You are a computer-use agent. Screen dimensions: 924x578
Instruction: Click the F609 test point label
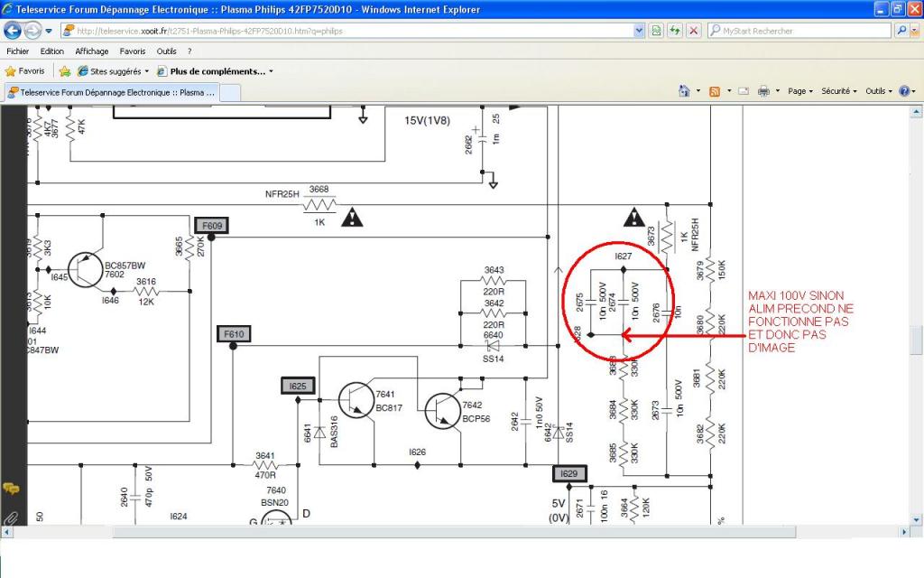(211, 225)
